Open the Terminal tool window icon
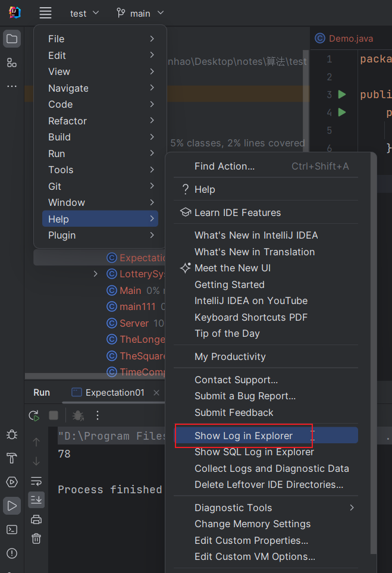392x573 pixels. (12, 530)
